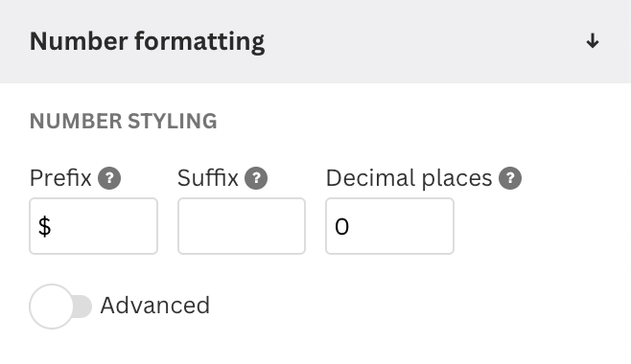This screenshot has height=364, width=631.
Task: Click the Decimal places label text
Action: [x=409, y=178]
